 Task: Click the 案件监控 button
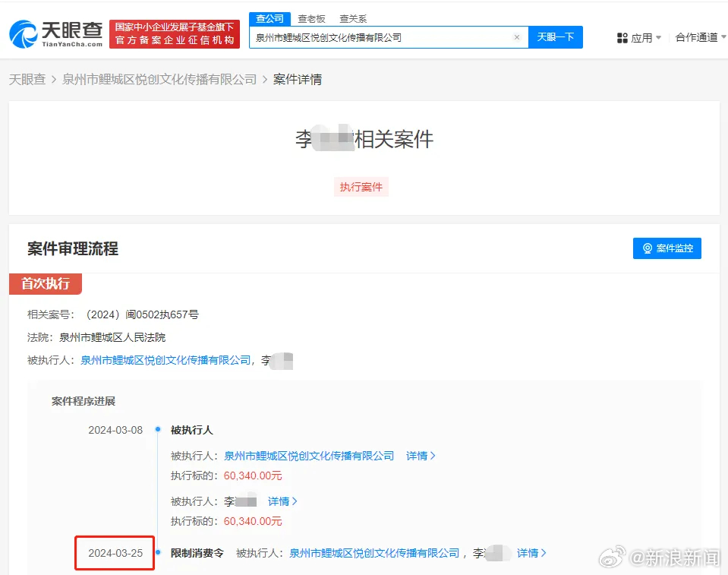pos(667,248)
